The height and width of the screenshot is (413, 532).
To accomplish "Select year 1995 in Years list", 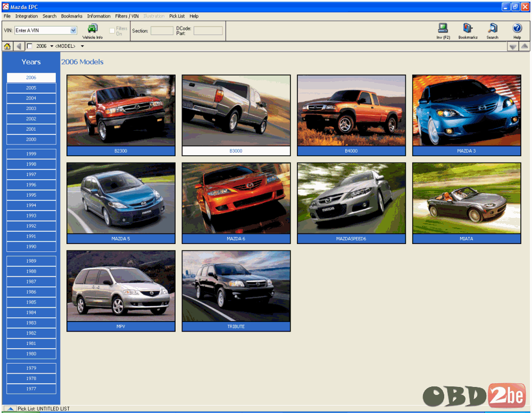I will (x=31, y=195).
